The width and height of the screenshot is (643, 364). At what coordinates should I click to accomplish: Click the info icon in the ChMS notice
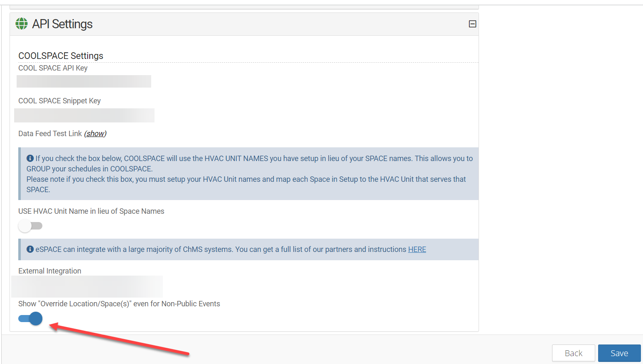(x=30, y=249)
